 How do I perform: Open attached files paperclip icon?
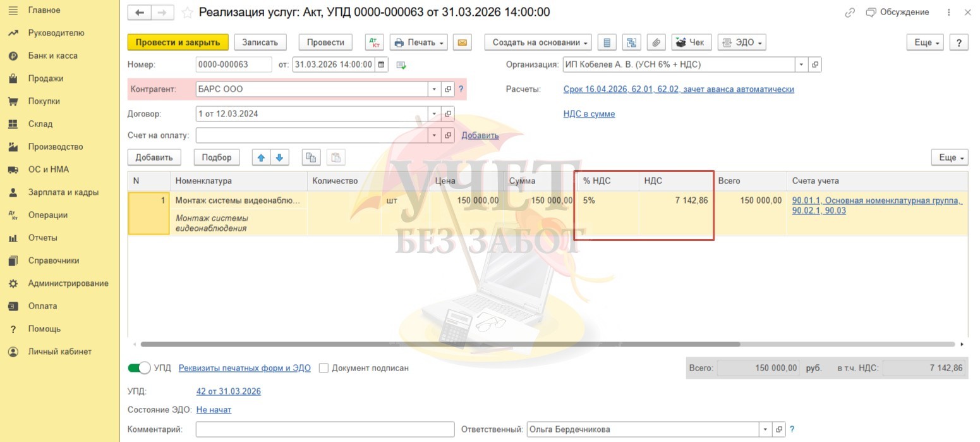[656, 42]
